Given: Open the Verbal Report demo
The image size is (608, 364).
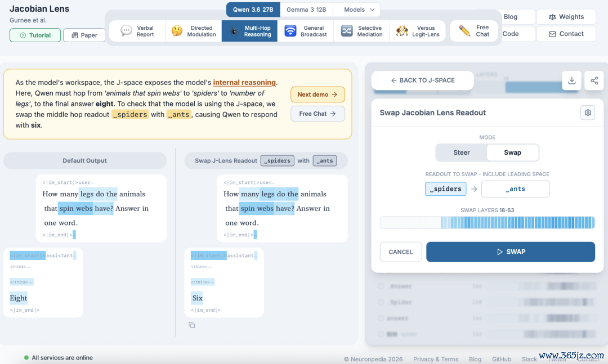Looking at the screenshot, I should click(x=137, y=31).
